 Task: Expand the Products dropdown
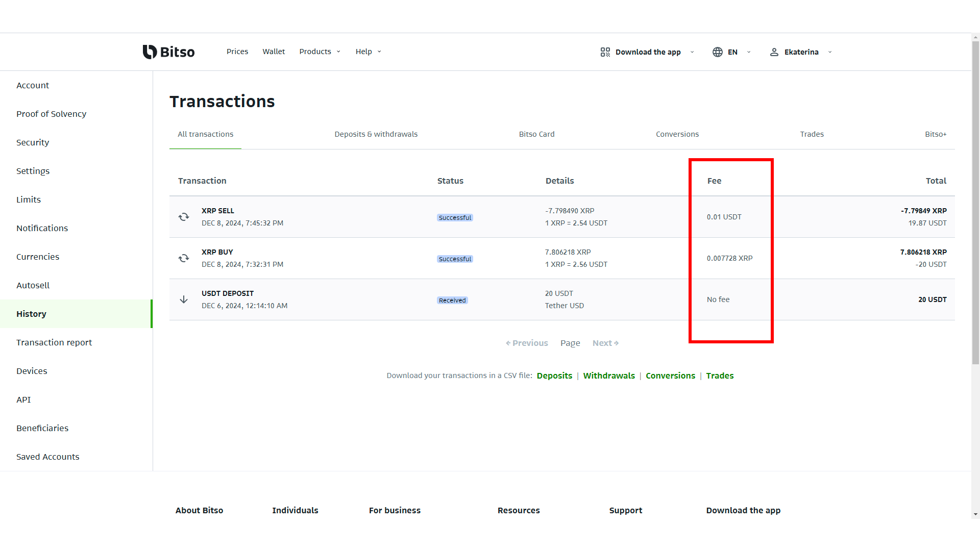click(320, 52)
